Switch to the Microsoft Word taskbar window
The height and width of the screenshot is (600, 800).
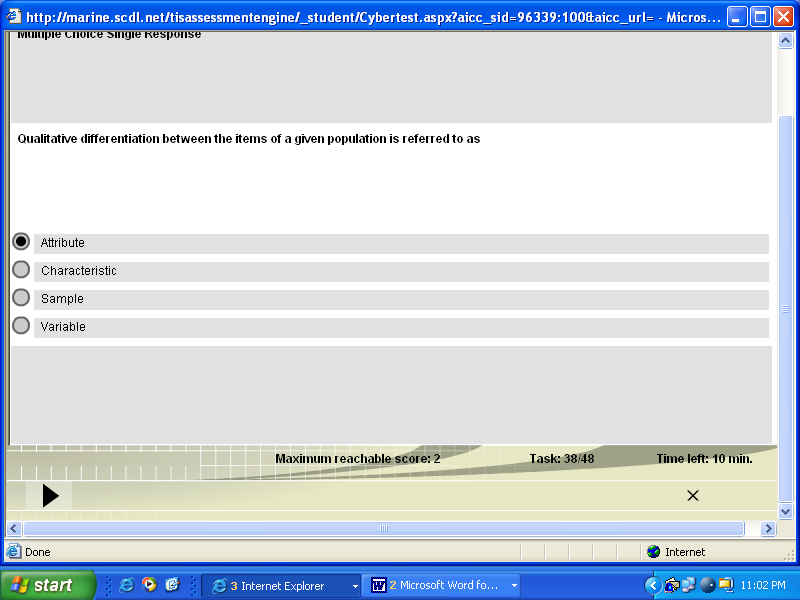coord(440,585)
